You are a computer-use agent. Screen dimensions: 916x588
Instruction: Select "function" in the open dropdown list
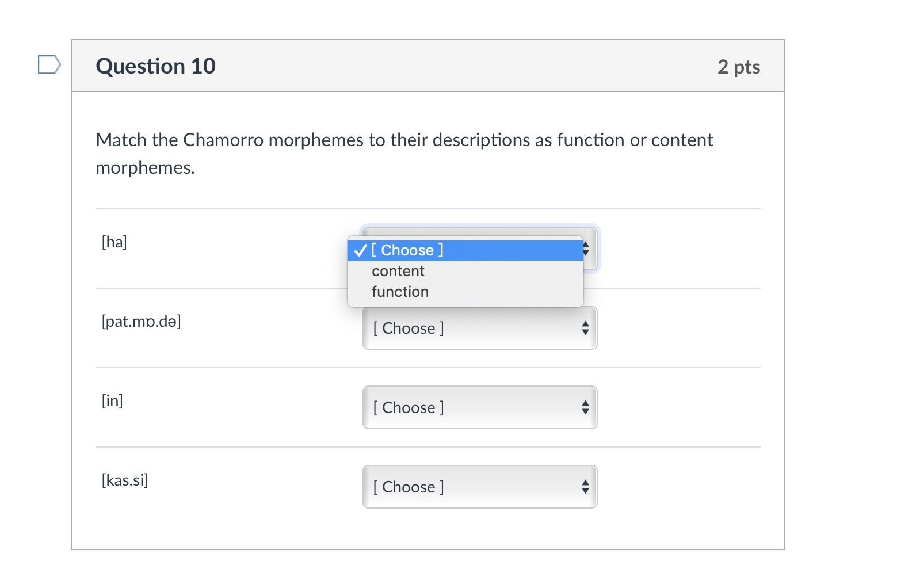click(465, 292)
